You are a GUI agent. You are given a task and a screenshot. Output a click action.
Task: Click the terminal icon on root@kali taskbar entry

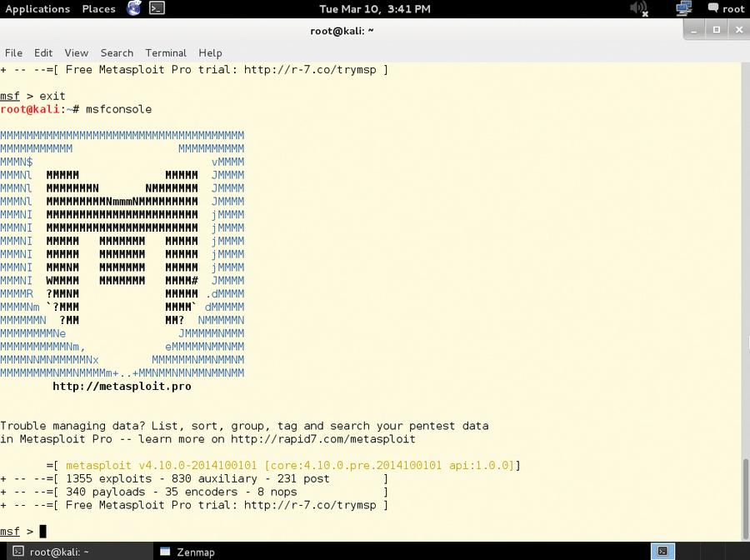click(18, 552)
